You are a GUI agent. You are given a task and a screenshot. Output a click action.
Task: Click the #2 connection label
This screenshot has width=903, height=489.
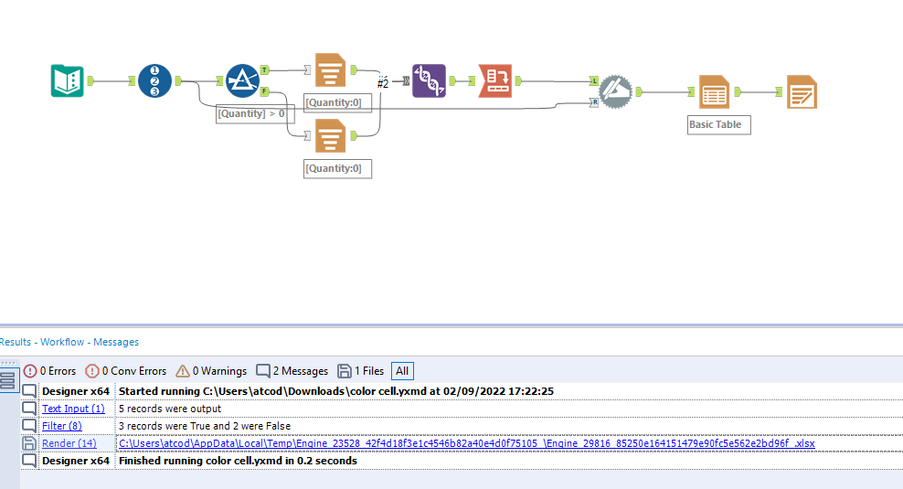click(383, 84)
